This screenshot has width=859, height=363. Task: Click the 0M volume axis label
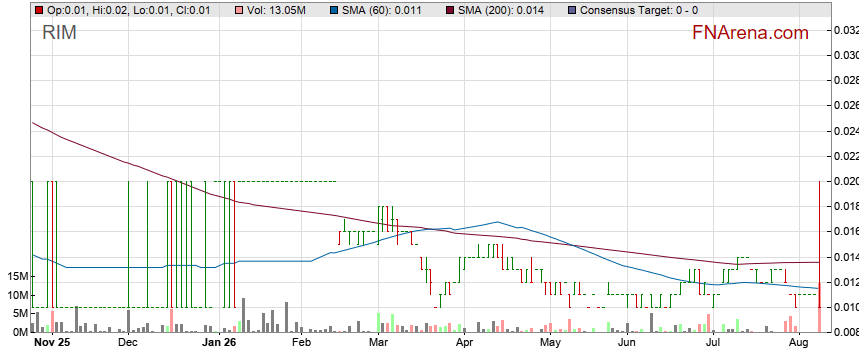20,332
